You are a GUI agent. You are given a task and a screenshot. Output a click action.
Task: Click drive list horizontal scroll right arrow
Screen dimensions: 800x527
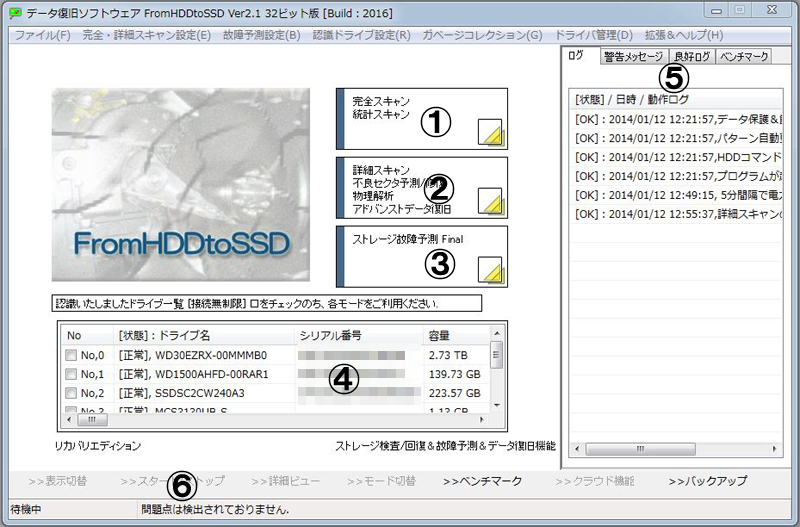tap(482, 420)
